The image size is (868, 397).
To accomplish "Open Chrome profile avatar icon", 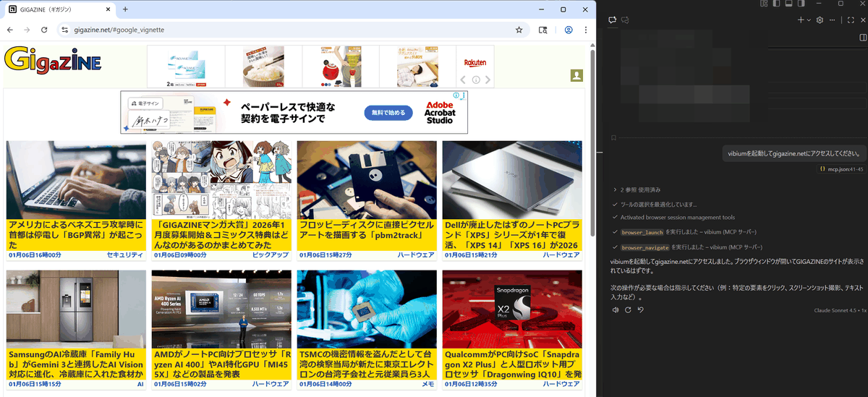I will coord(569,30).
